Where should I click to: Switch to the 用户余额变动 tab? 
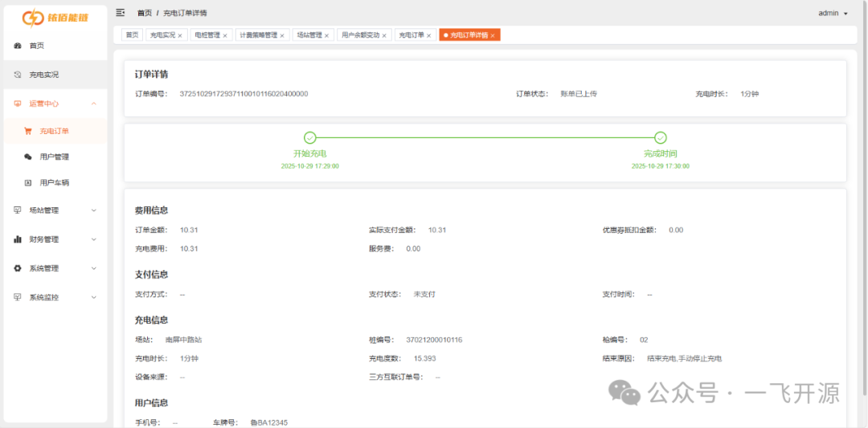tap(360, 35)
